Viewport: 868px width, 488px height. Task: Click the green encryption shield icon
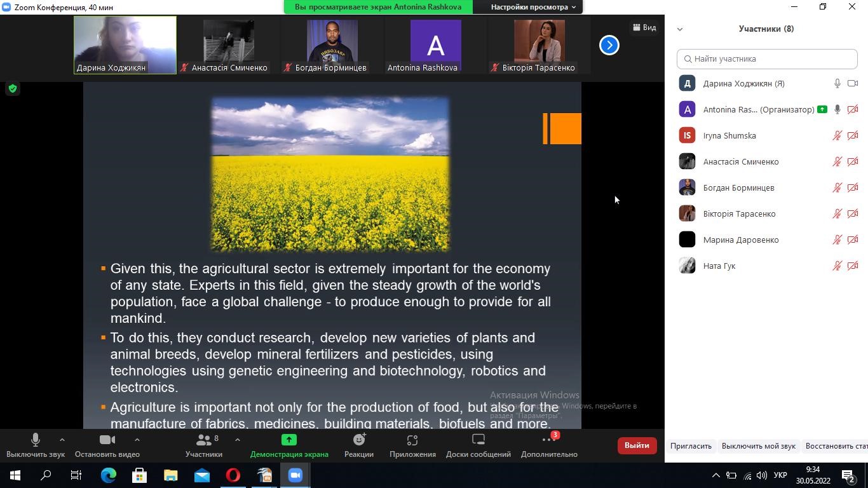pos(12,89)
